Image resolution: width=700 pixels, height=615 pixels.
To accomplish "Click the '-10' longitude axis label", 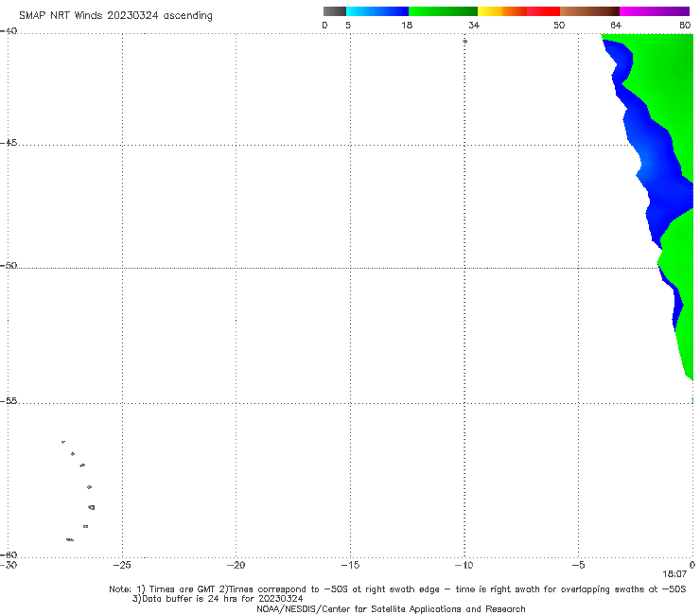I will 464,565.
